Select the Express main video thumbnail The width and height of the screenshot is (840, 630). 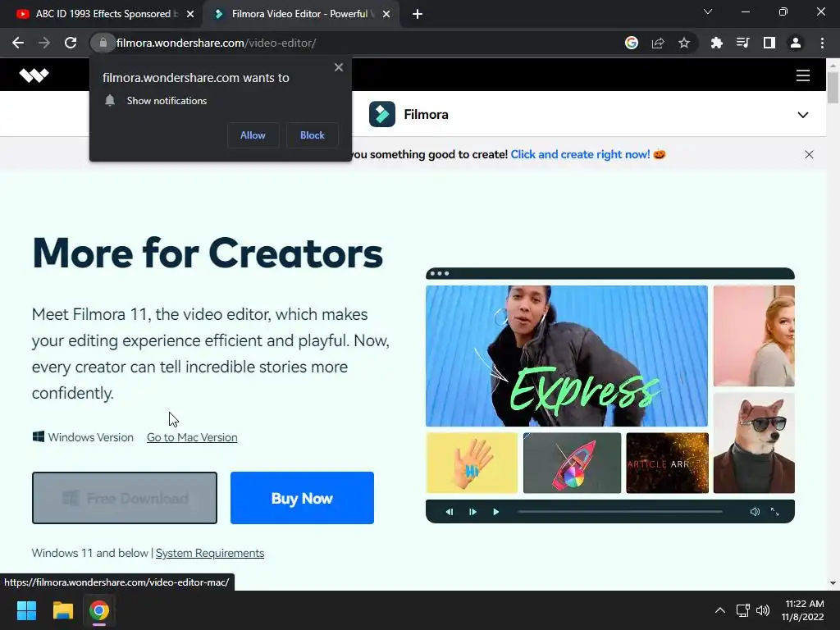point(566,356)
